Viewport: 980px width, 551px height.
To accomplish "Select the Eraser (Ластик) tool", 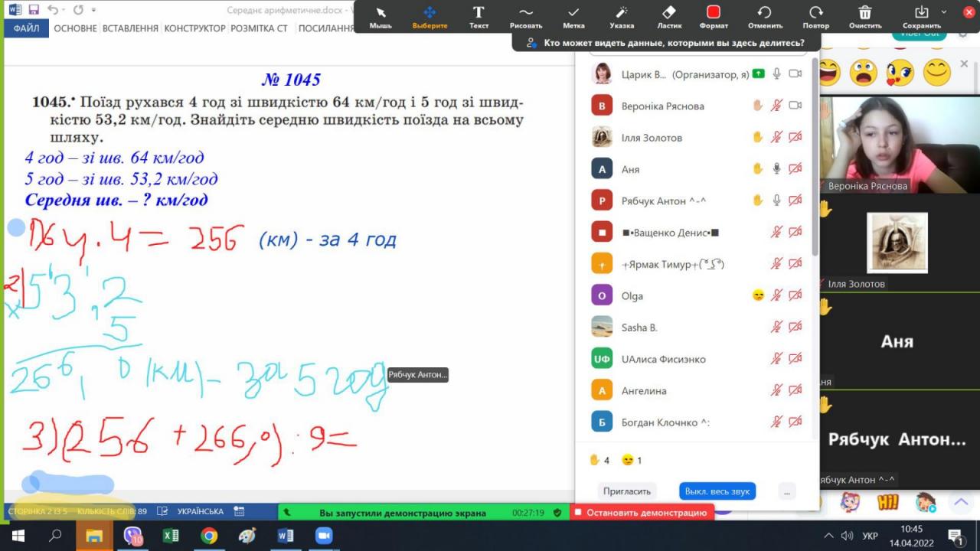I will coord(668,17).
